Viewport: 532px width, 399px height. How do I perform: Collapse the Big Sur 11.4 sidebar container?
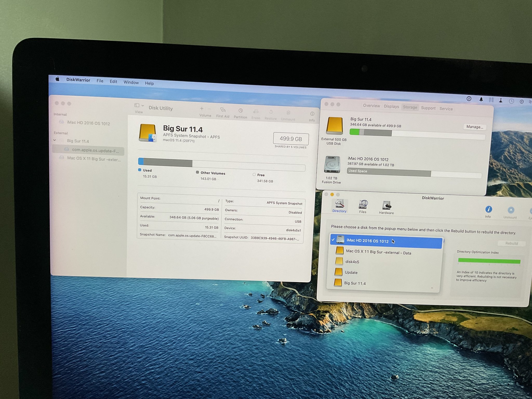pos(55,140)
